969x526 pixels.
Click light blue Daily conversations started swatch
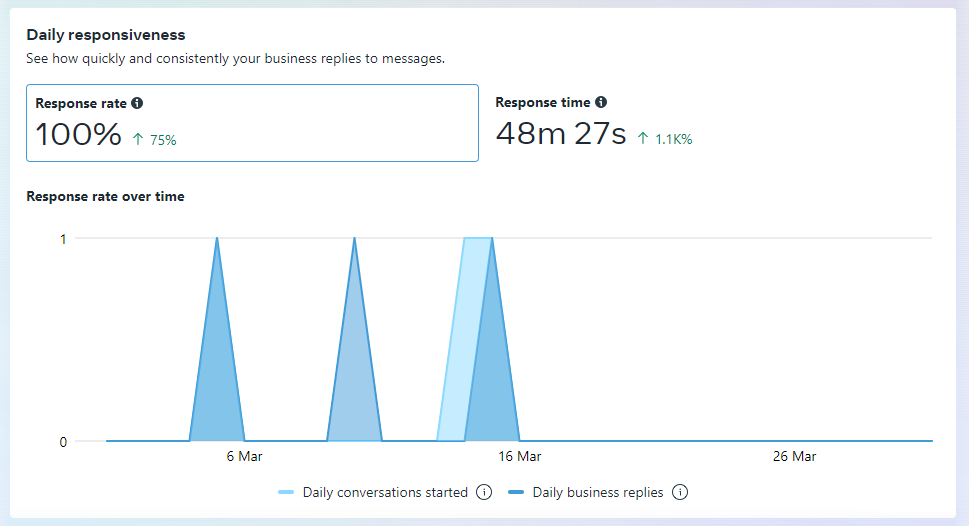pos(286,492)
